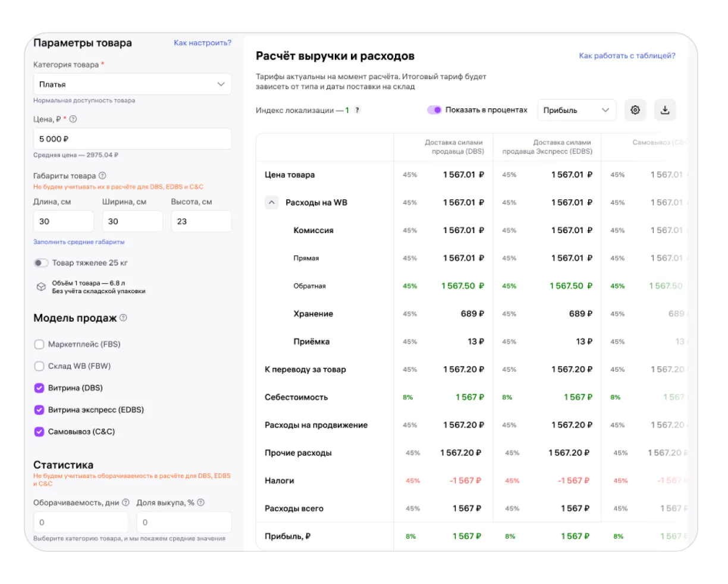Image resolution: width=728 pixels, height=584 pixels.
Task: Click help icon beside Габариты товара
Action: click(x=102, y=176)
